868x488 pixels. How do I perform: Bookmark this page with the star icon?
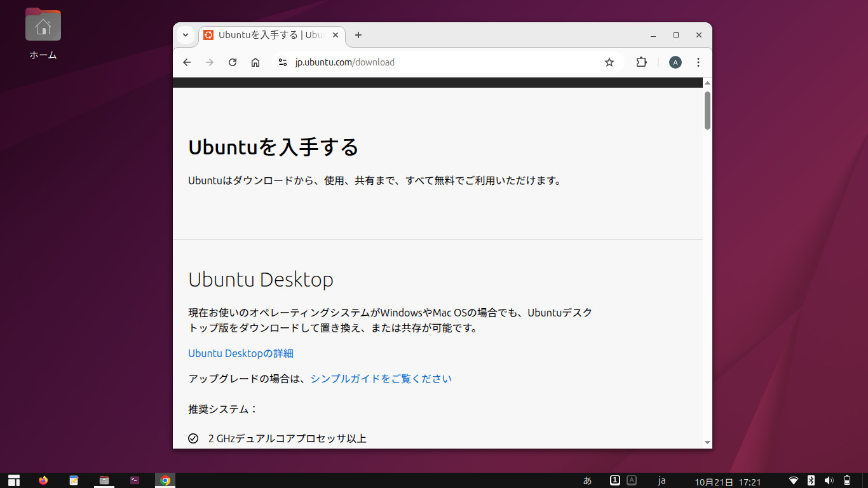click(609, 62)
